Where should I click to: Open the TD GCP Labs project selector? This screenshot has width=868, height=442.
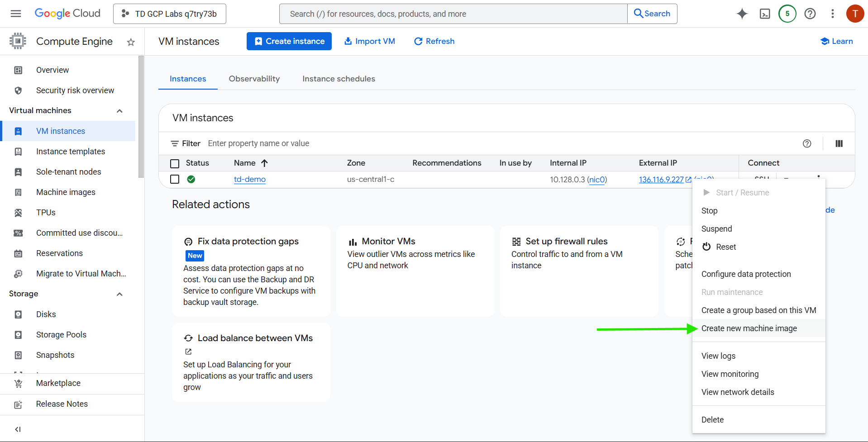coord(170,14)
